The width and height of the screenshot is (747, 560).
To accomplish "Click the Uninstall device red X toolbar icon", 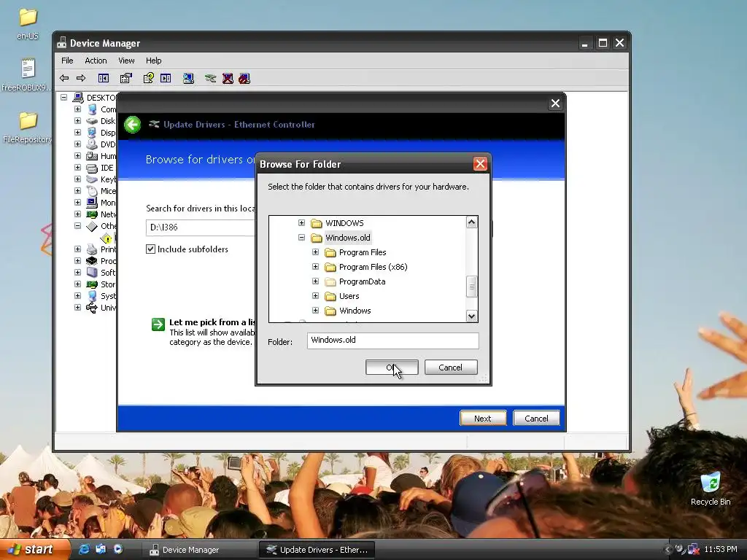I will point(228,78).
